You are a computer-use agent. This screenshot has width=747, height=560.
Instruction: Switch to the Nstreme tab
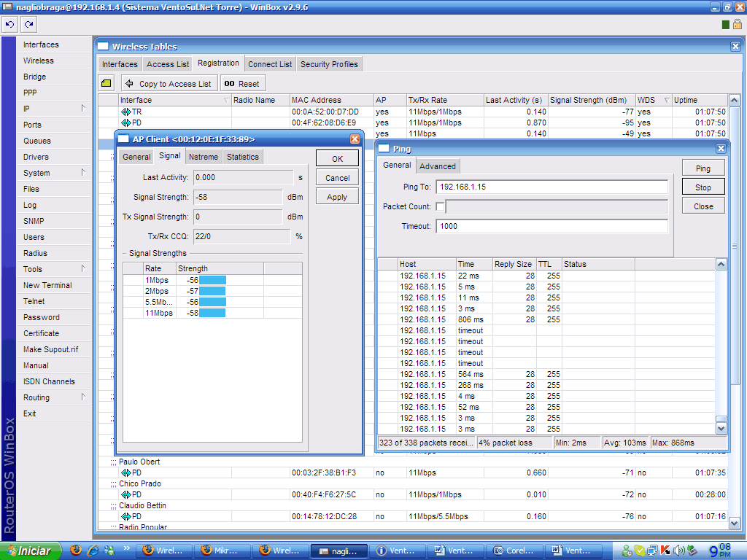(203, 157)
